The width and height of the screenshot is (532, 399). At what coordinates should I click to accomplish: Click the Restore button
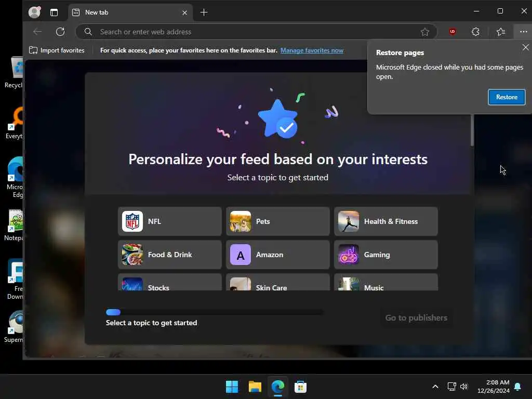click(x=507, y=97)
